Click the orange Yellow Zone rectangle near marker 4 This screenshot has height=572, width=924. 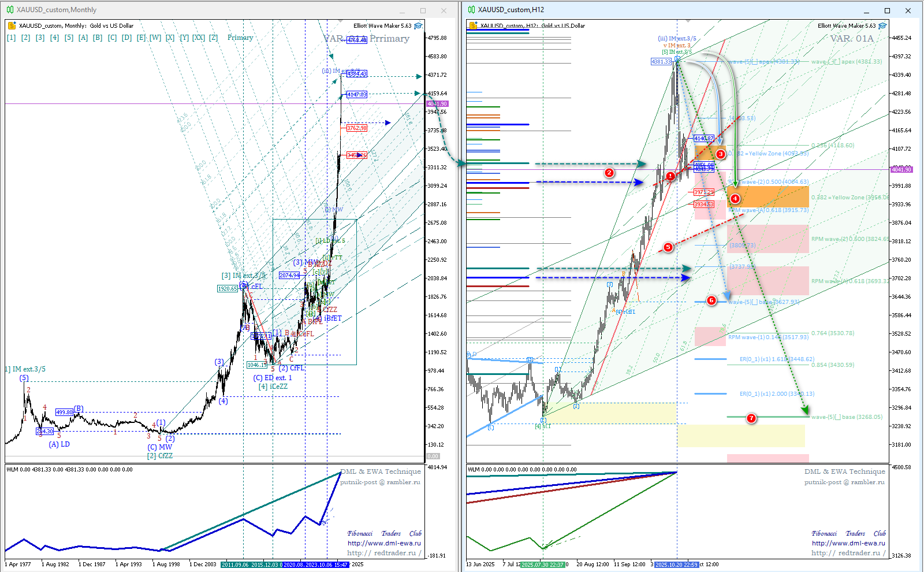click(774, 196)
